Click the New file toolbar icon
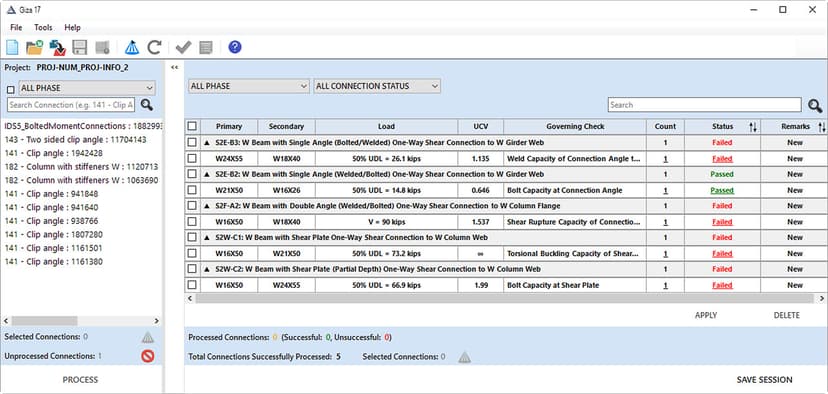This screenshot has width=828, height=394. 12,48
